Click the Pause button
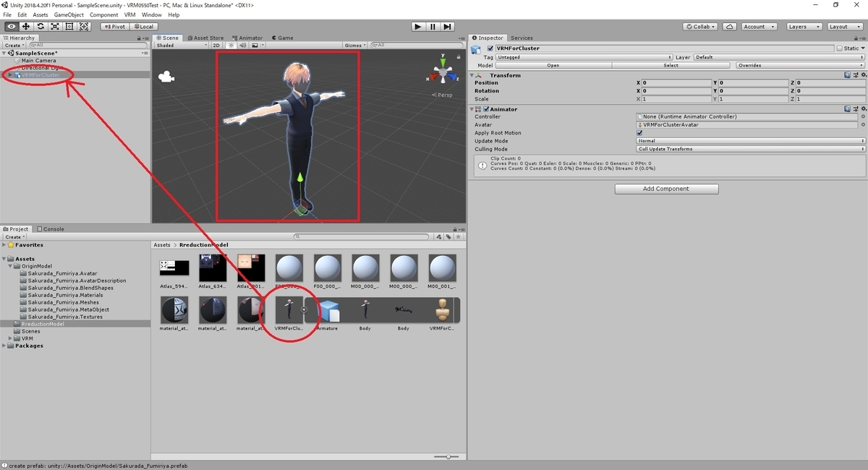This screenshot has width=868, height=470. pos(433,27)
